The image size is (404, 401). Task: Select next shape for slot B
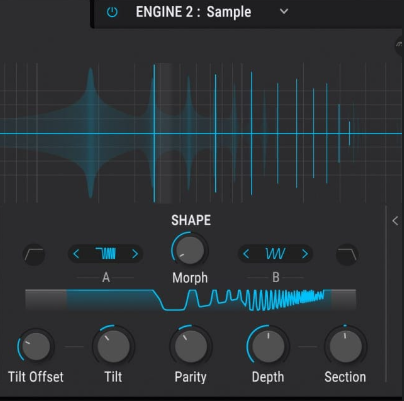(305, 254)
